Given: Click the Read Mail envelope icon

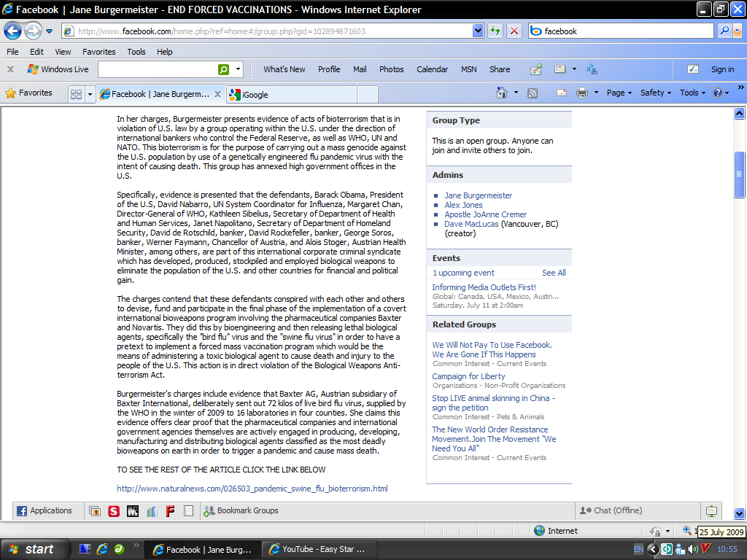Looking at the screenshot, I should (x=562, y=93).
